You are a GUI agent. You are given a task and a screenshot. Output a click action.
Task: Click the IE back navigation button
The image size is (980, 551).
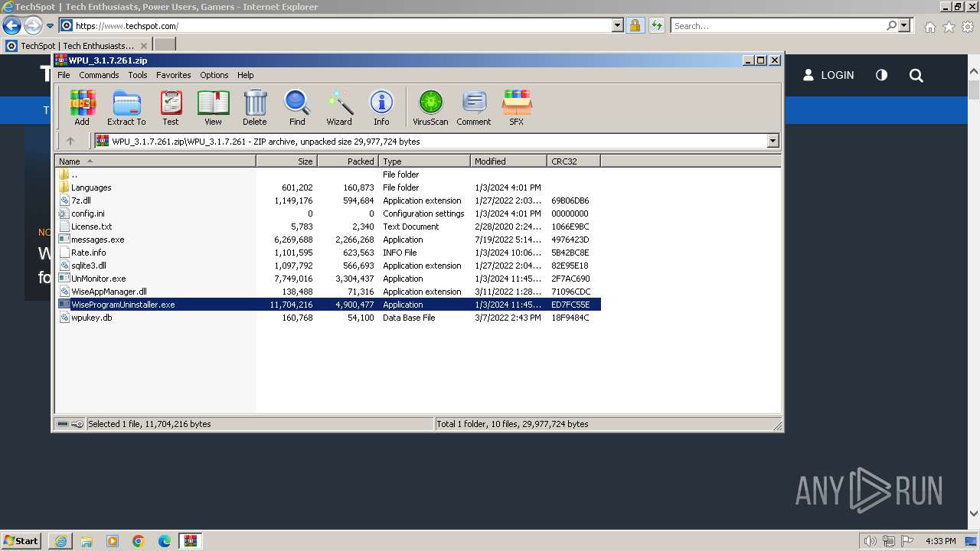[11, 25]
